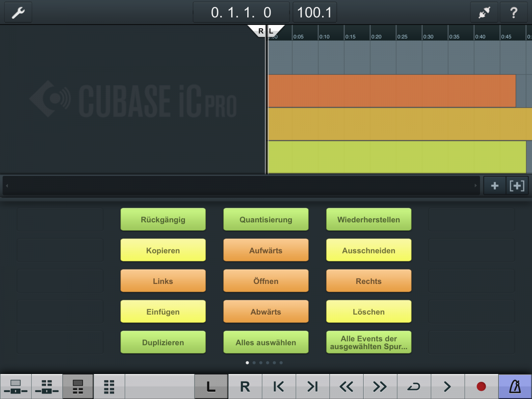Tap the Kopieren button
Image resolution: width=532 pixels, height=399 pixels.
pyautogui.click(x=163, y=250)
